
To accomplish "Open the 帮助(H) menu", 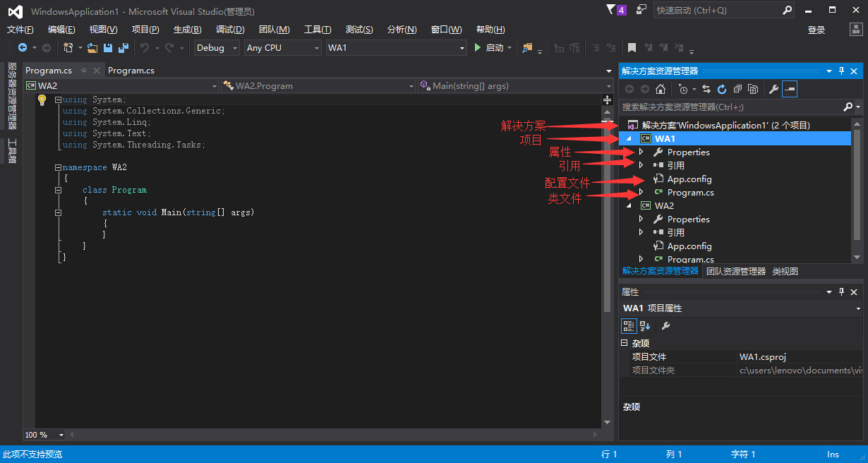I will pyautogui.click(x=490, y=30).
